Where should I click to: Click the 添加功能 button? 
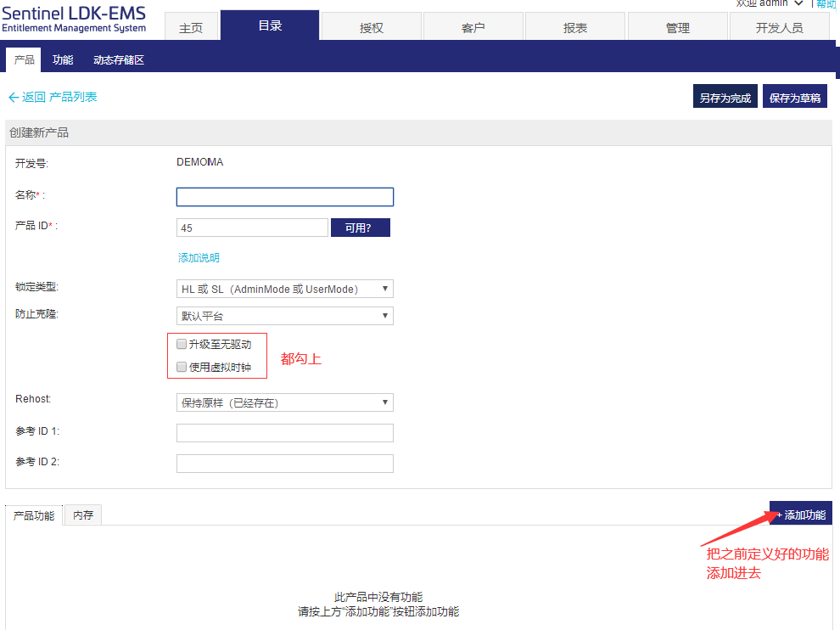pyautogui.click(x=801, y=515)
